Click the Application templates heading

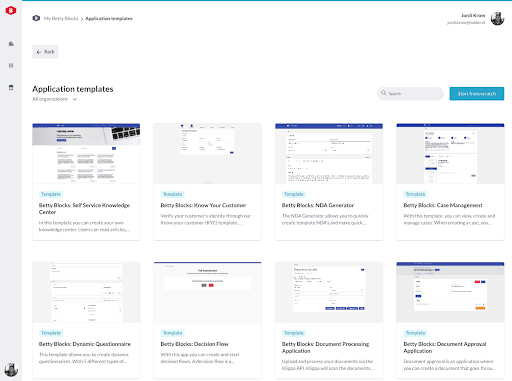pyautogui.click(x=73, y=89)
